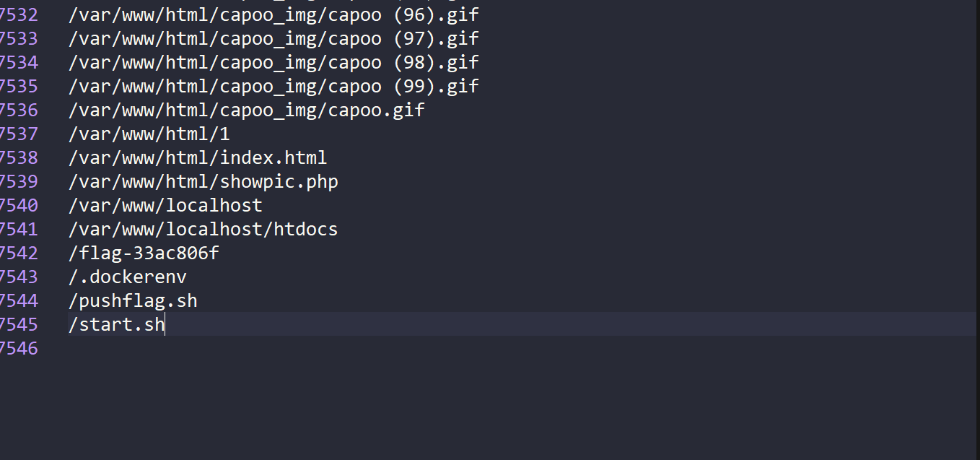The image size is (980, 460).
Task: Click the /pushflag.sh line text
Action: [133, 300]
